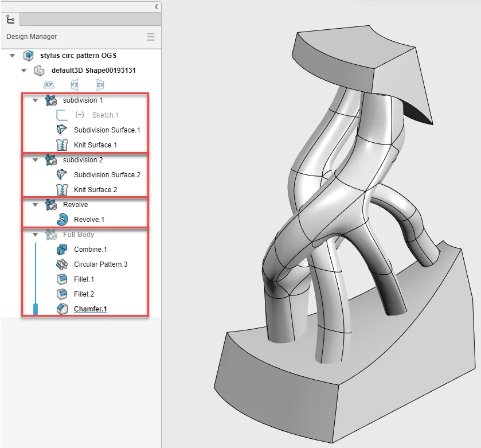Collapse the subdivision 2 group
The image size is (481, 448).
click(36, 160)
